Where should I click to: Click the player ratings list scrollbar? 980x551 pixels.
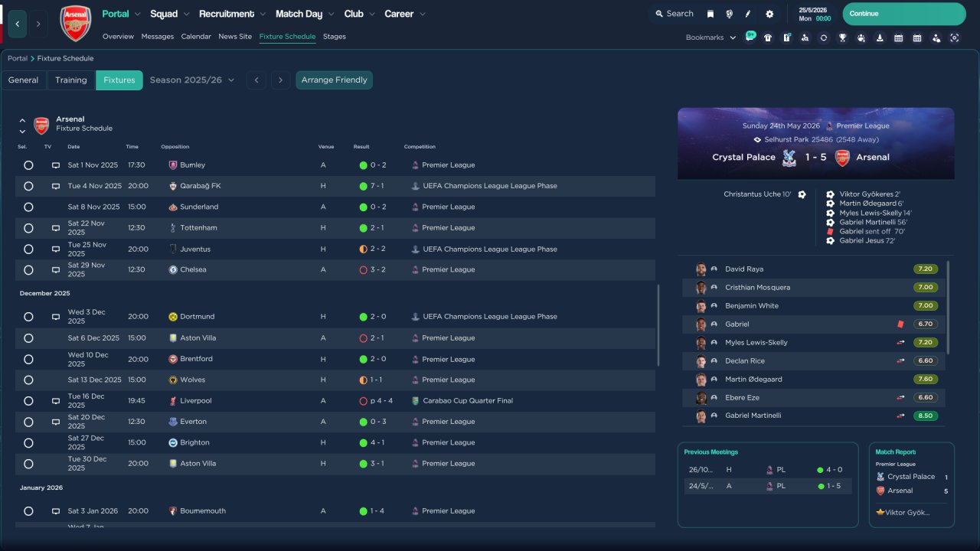click(949, 306)
